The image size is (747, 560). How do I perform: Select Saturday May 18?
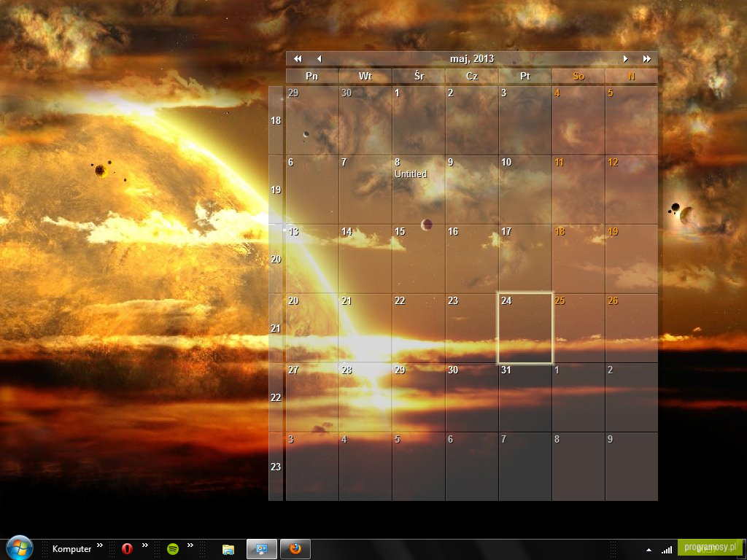click(578, 259)
